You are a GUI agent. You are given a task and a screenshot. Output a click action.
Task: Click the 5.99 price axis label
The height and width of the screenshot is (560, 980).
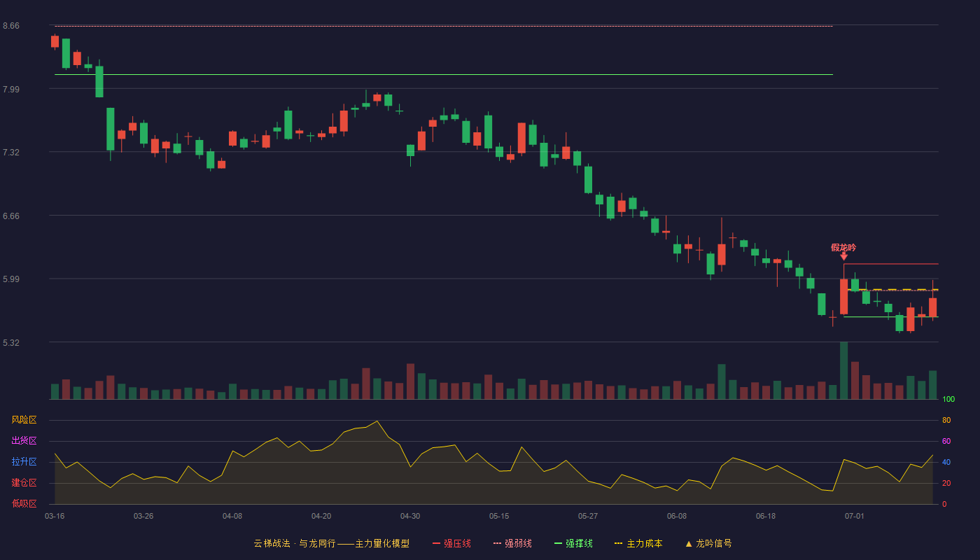point(11,279)
